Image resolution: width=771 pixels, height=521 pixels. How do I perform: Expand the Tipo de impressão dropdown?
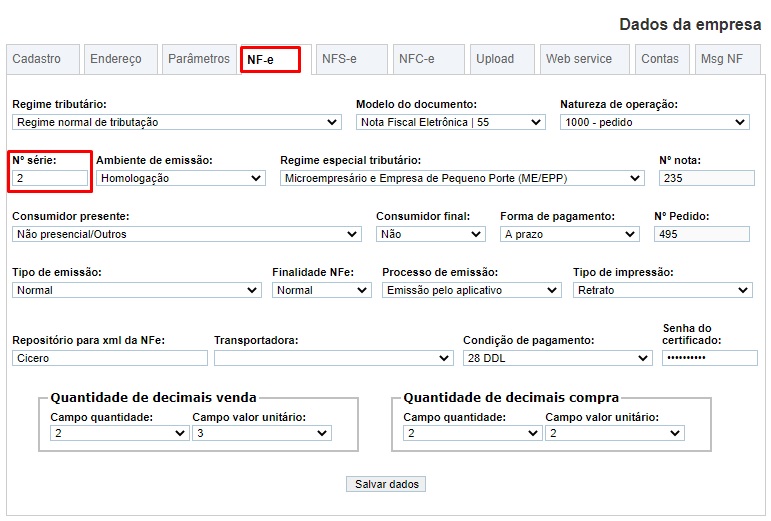tap(663, 290)
